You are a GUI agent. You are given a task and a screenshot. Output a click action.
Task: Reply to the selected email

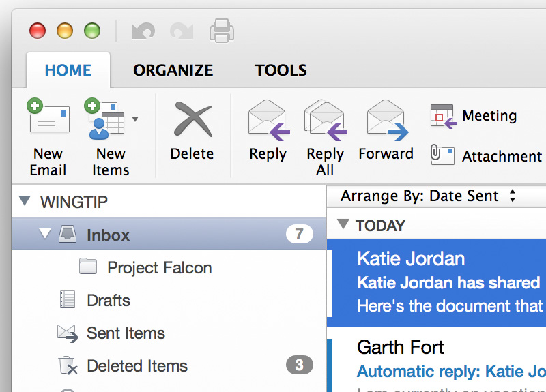pos(268,120)
